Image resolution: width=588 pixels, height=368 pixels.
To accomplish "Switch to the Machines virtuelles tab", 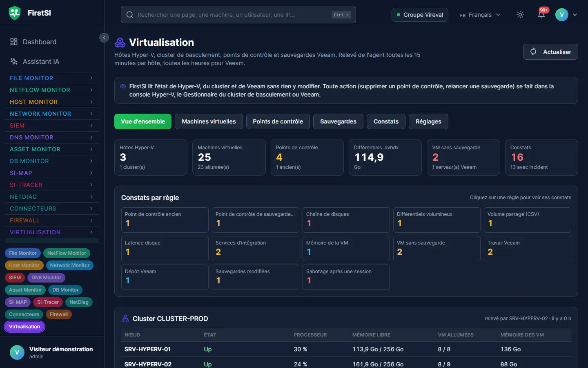I will (209, 121).
